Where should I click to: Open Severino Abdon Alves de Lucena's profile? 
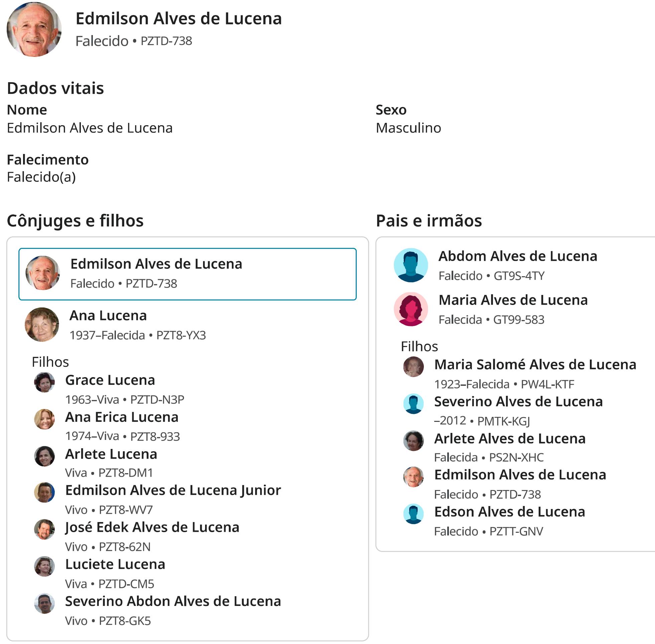[173, 601]
